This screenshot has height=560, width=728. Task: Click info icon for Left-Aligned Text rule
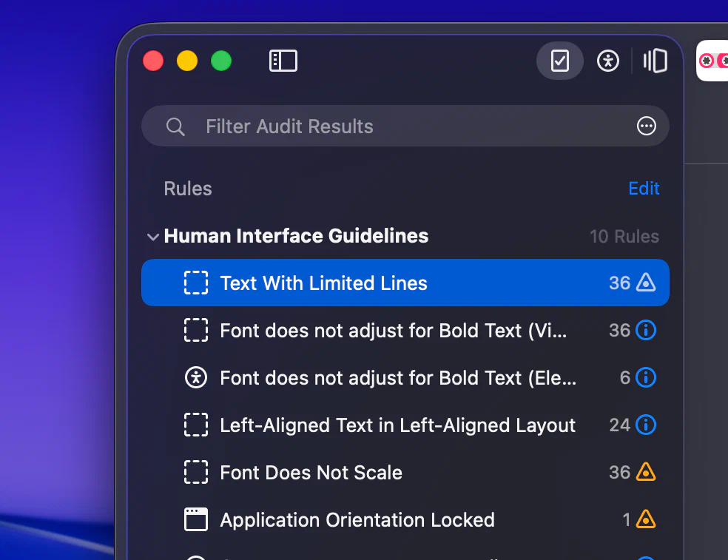click(x=646, y=425)
